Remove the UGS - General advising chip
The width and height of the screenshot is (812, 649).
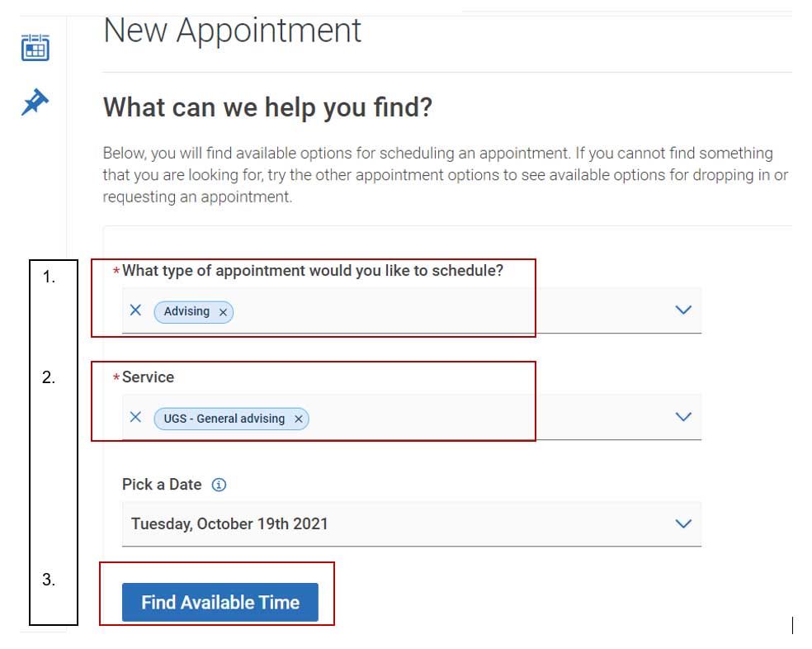299,419
